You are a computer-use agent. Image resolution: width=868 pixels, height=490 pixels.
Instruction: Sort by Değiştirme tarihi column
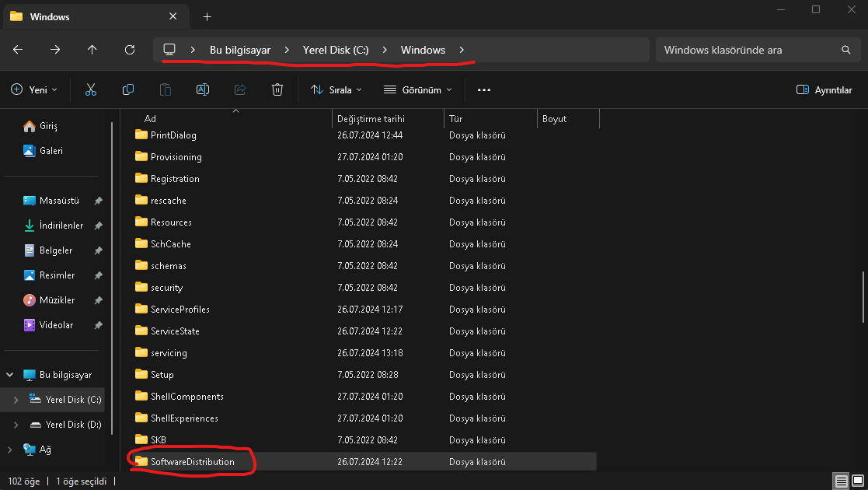[371, 119]
